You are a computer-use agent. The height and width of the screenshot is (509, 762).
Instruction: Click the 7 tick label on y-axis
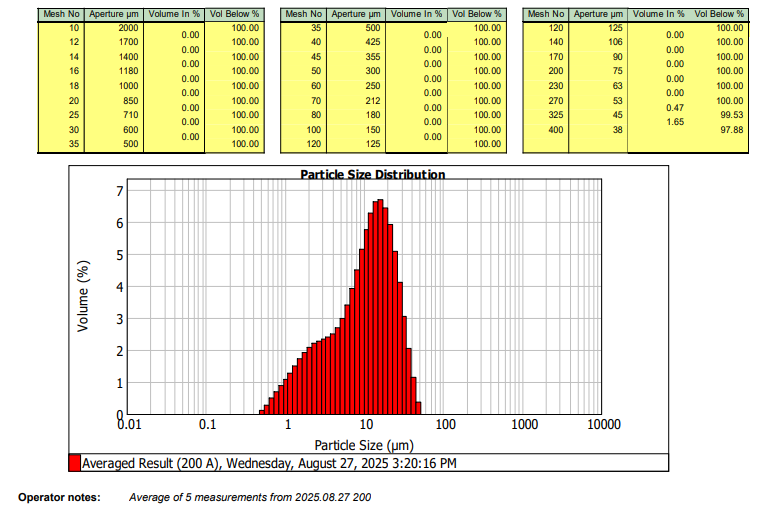point(119,191)
